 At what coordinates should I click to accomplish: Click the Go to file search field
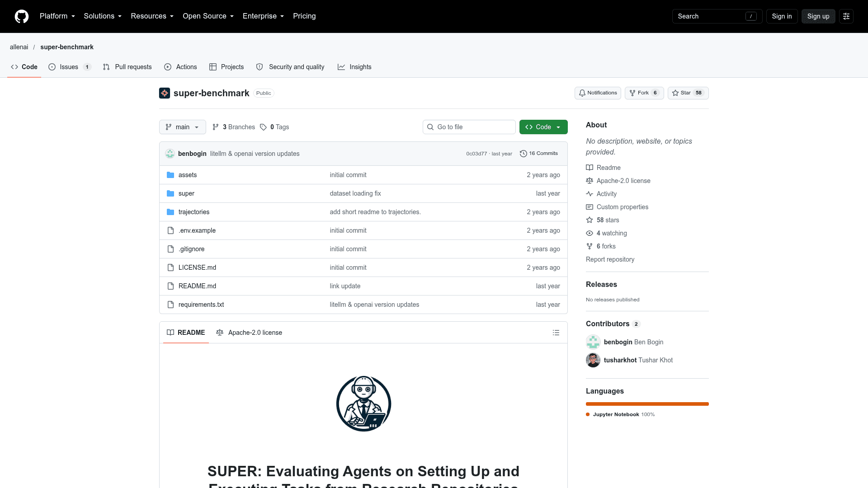coord(469,127)
